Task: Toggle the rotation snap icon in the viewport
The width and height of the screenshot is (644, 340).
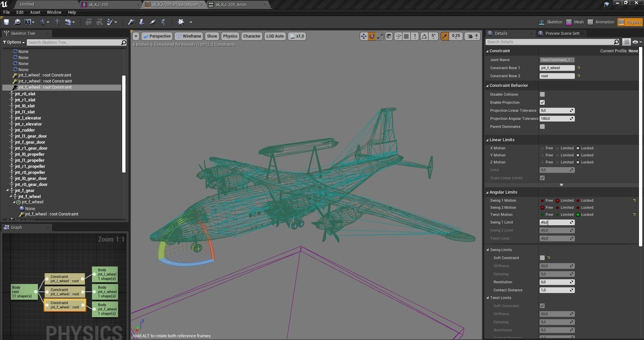Action: click(425, 36)
